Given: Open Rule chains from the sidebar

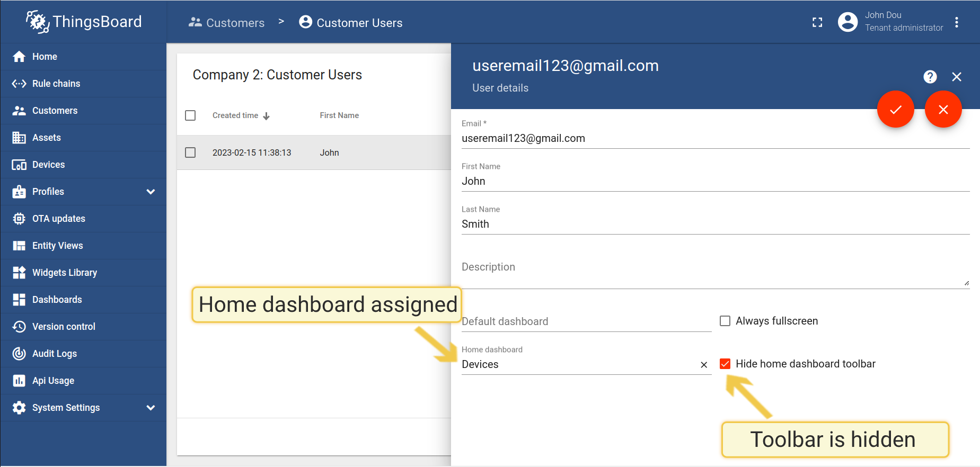Looking at the screenshot, I should tap(56, 84).
